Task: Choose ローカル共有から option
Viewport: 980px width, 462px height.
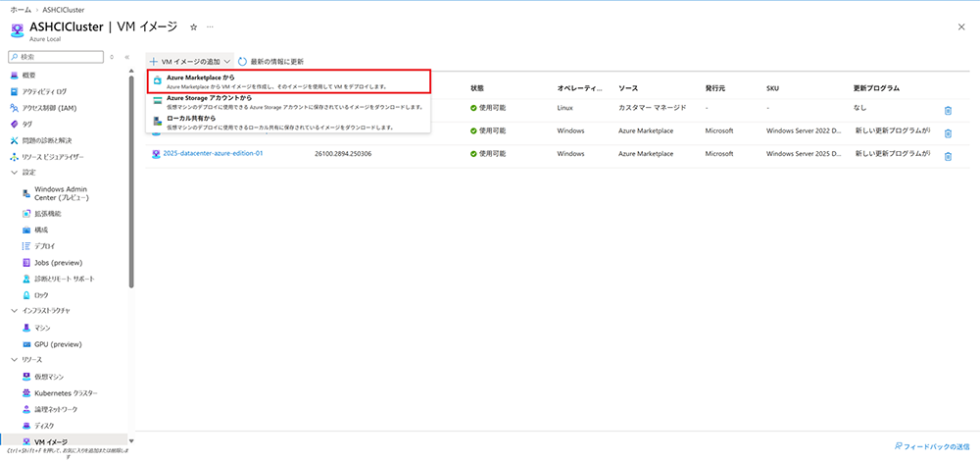Action: [x=289, y=122]
